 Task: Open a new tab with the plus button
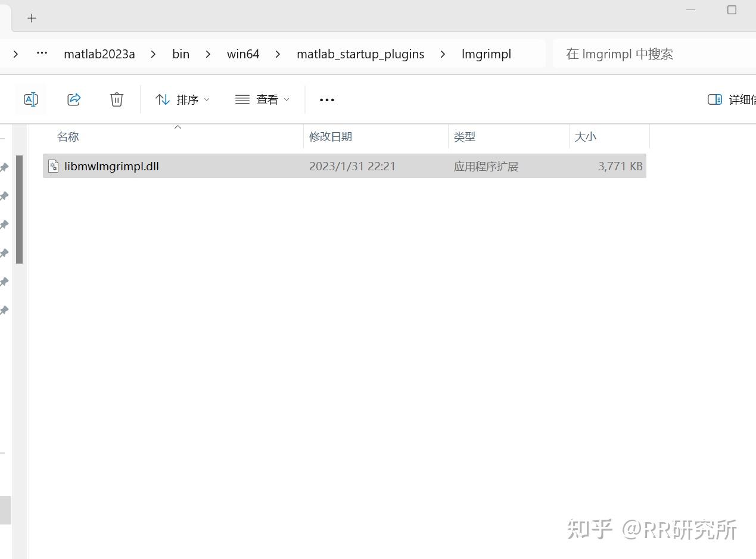tap(32, 18)
